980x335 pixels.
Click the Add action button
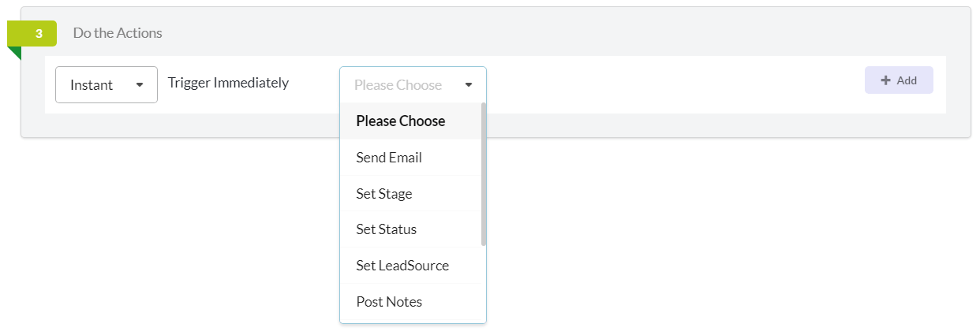click(899, 80)
